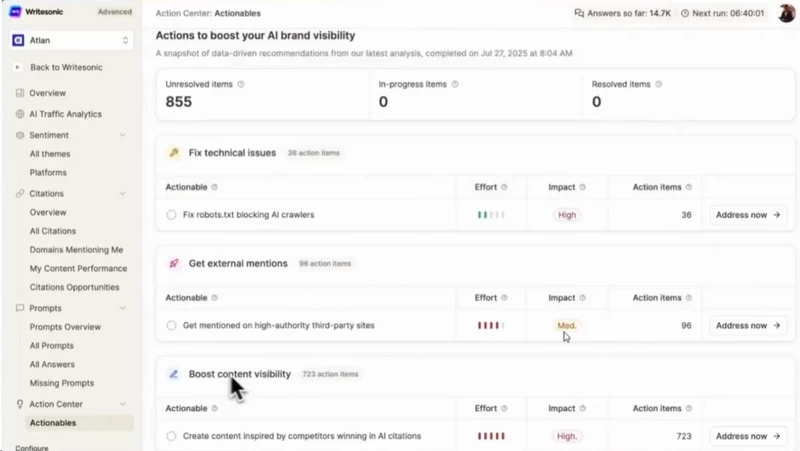The image size is (800, 451).
Task: Click the Back to Writesonic arrow icon
Action: pos(18,67)
